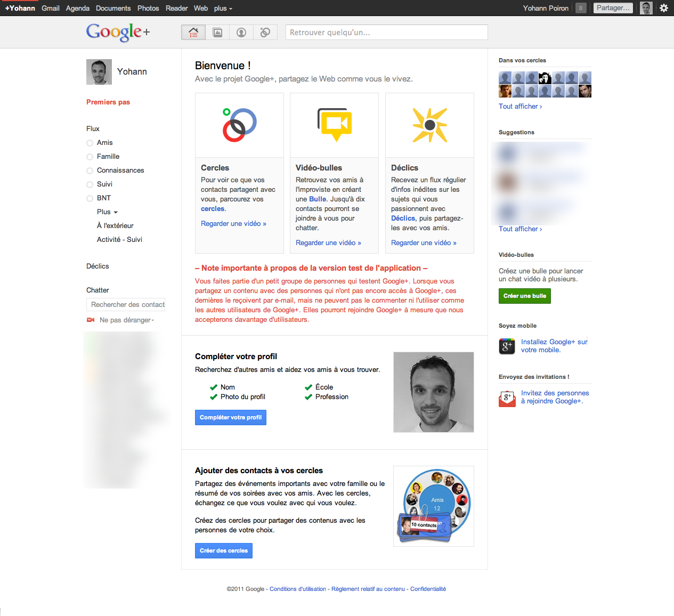Click the bold cercles link in Cercles card
The image size is (674, 616).
point(213,209)
